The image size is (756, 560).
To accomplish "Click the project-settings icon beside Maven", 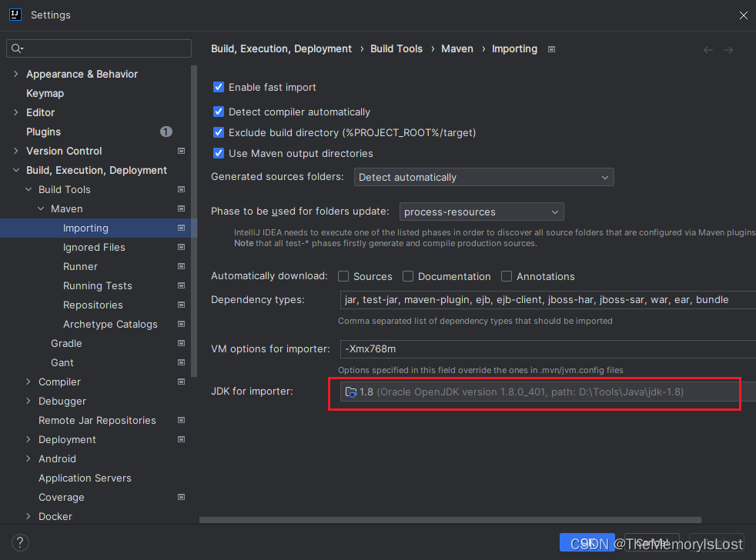I will point(181,208).
